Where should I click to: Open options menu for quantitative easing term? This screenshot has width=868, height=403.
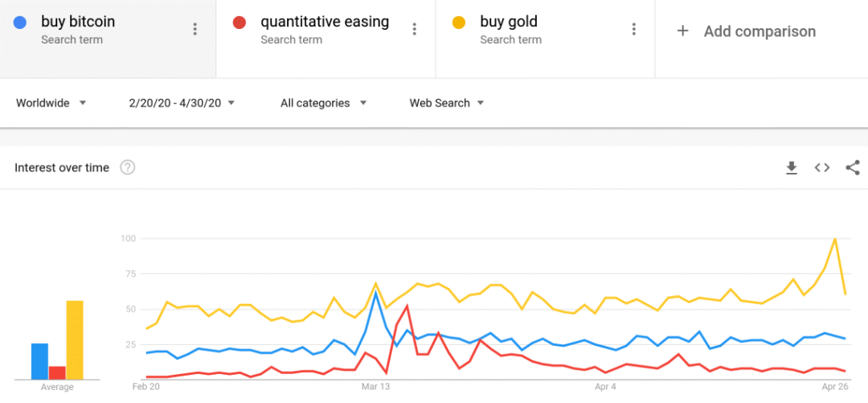[x=414, y=29]
